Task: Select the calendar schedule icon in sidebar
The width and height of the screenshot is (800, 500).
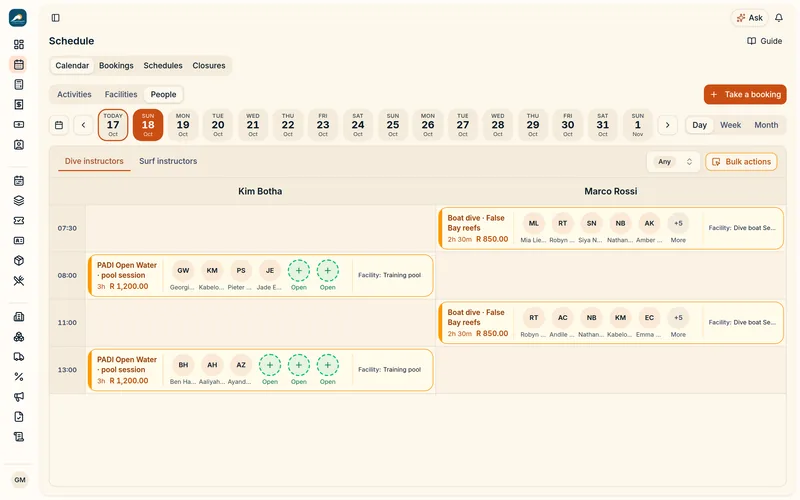Action: click(x=19, y=64)
